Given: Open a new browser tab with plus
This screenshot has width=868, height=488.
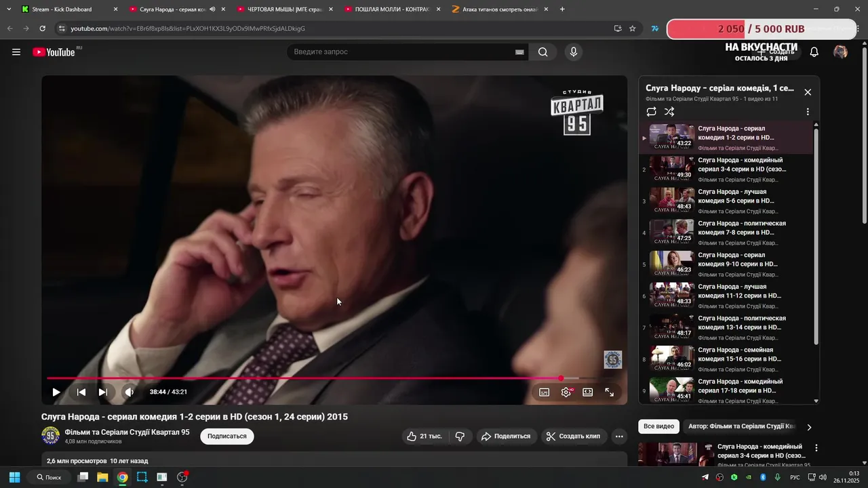Looking at the screenshot, I should point(562,9).
